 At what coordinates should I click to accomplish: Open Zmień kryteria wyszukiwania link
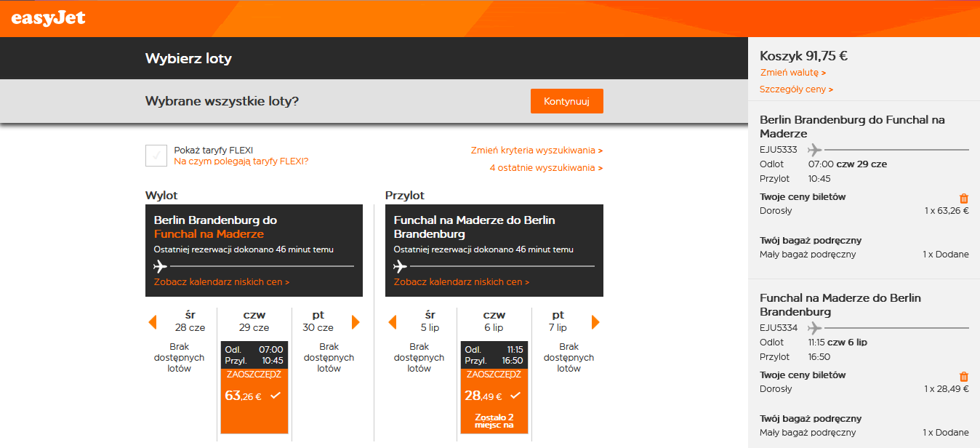point(537,151)
